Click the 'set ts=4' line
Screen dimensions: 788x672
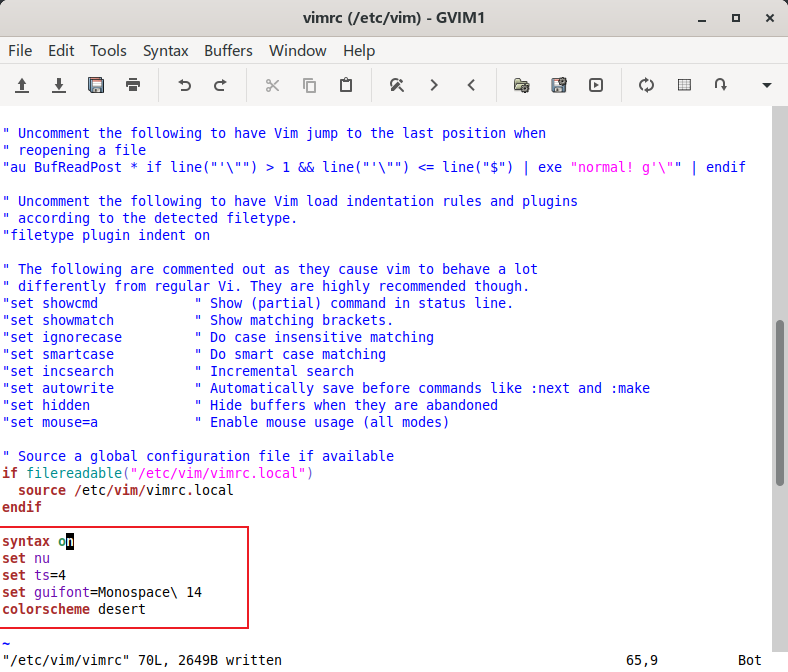[34, 575]
